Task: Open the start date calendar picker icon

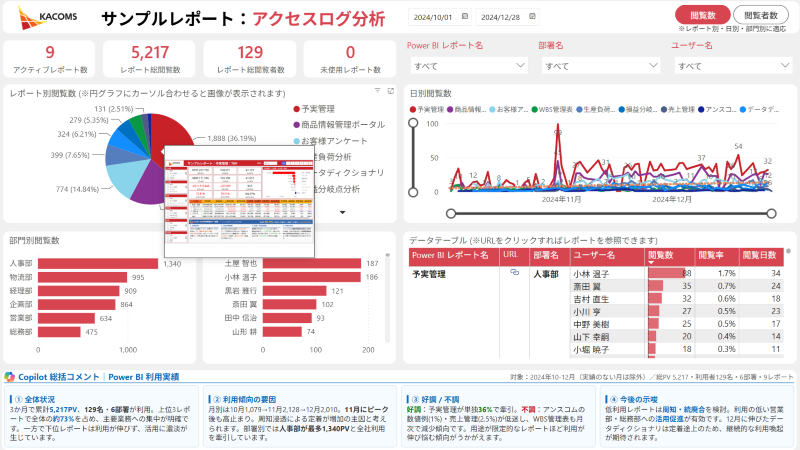Action: point(465,16)
